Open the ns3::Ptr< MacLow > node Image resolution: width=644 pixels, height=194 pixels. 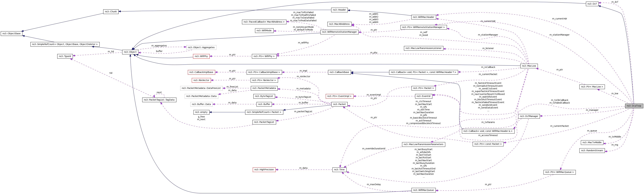[x=592, y=87]
